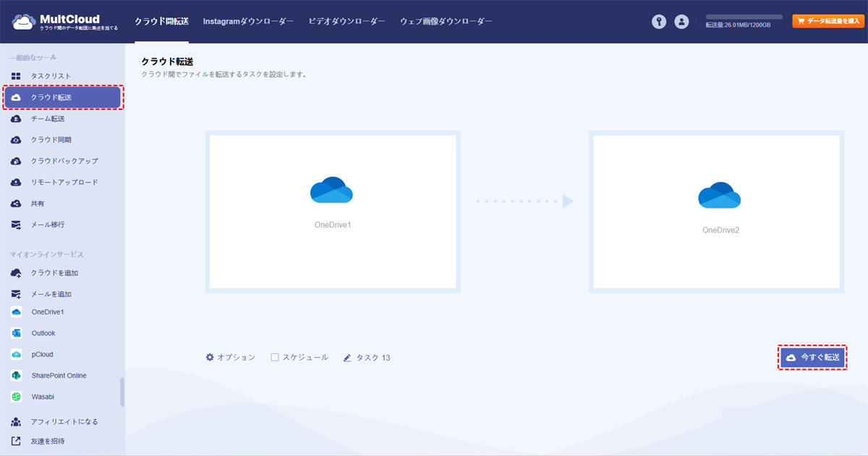Click the MultCloud logo

(x=65, y=22)
